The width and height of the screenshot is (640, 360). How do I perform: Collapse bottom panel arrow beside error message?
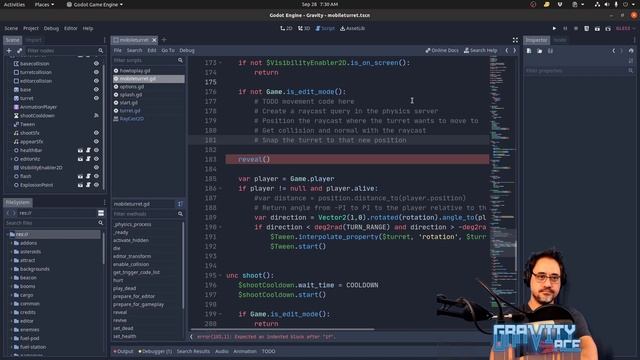191,337
